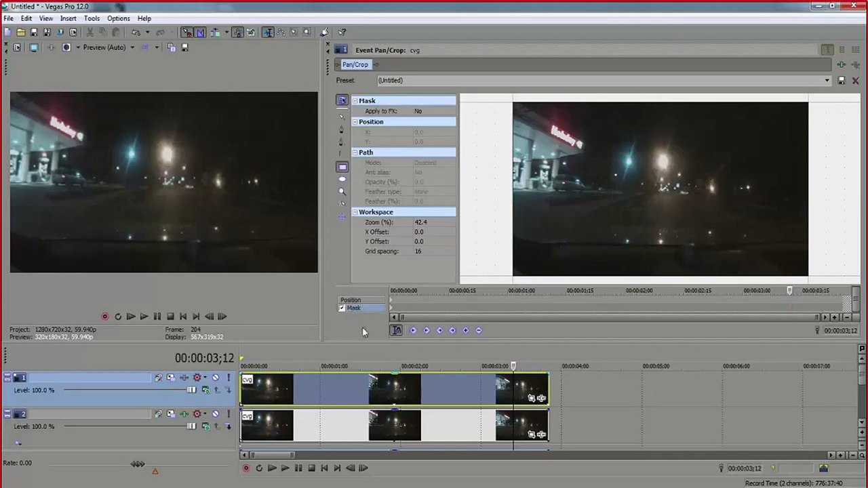This screenshot has height=488, width=868.
Task: Click Save Preset disk icon
Action: coord(842,81)
